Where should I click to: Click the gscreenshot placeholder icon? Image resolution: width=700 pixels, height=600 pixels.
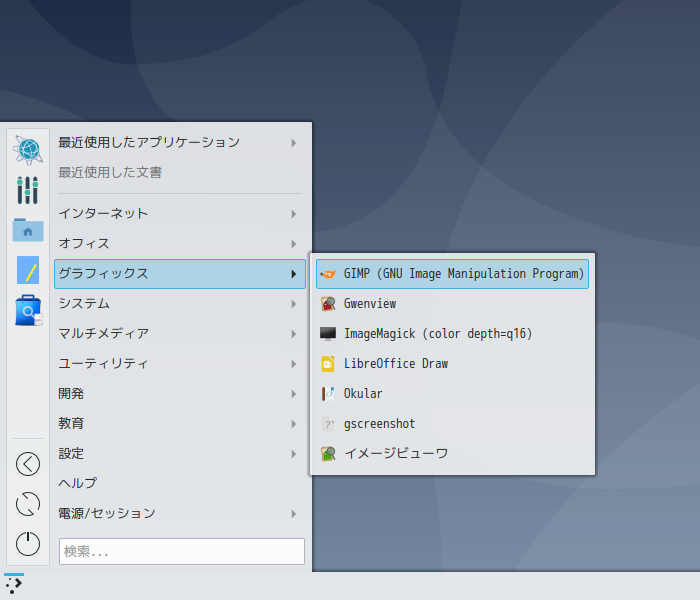tap(328, 424)
